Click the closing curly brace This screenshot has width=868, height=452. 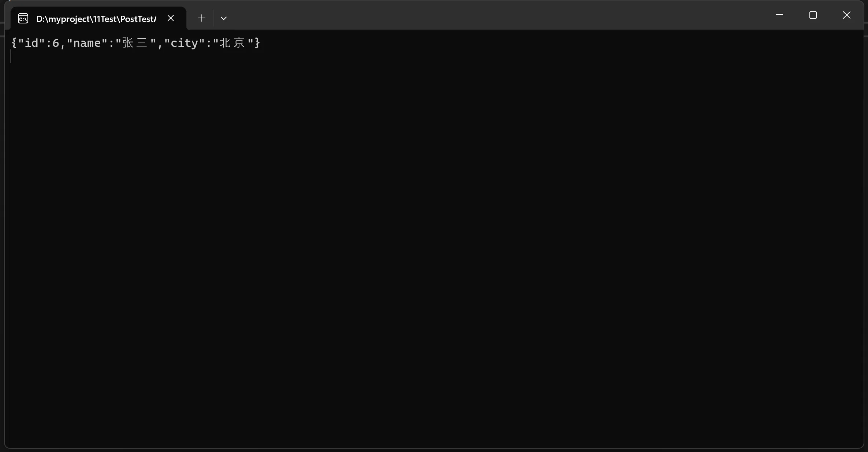[x=257, y=43]
